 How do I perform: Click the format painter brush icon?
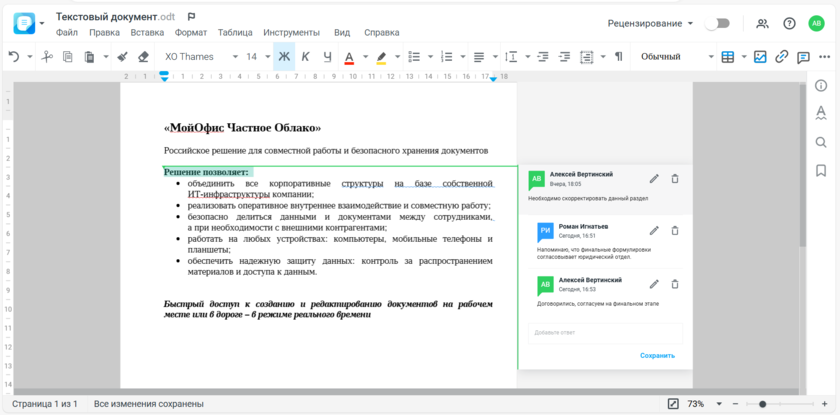(122, 57)
